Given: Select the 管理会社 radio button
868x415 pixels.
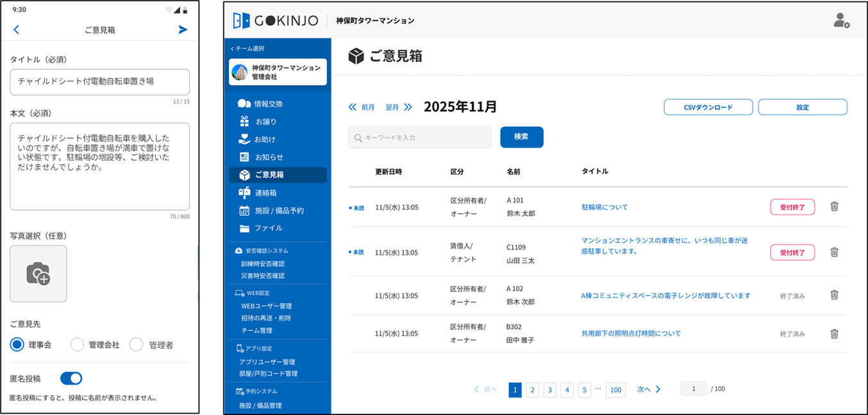Looking at the screenshot, I should (x=77, y=345).
